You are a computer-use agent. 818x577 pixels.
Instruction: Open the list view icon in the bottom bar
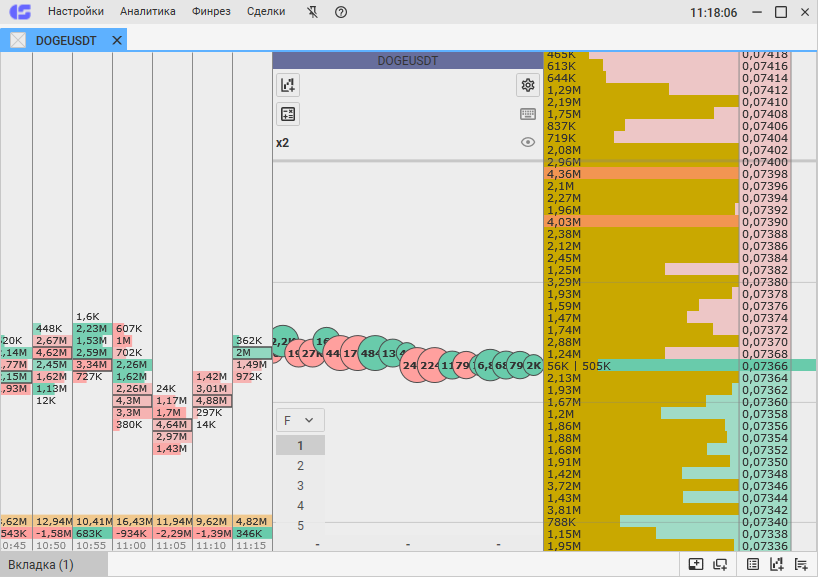tap(753, 564)
